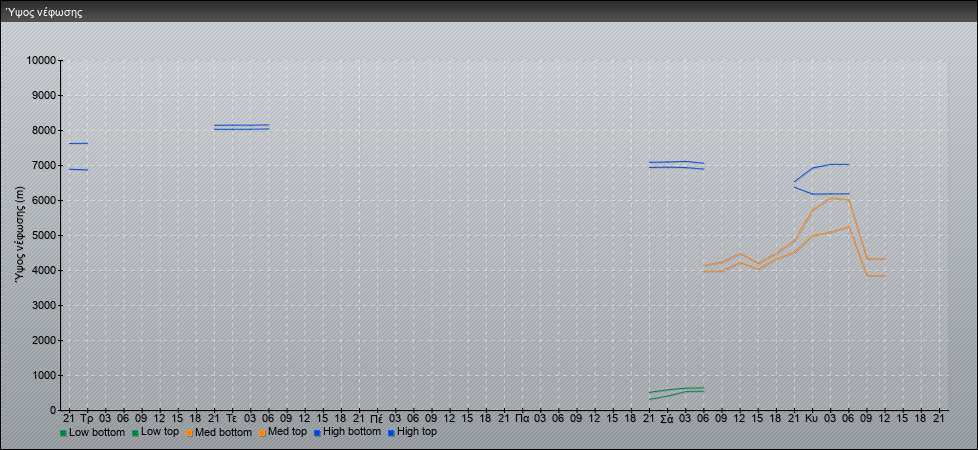Toggle the 'Low top' legend label
This screenshot has width=978, height=450.
[160, 432]
